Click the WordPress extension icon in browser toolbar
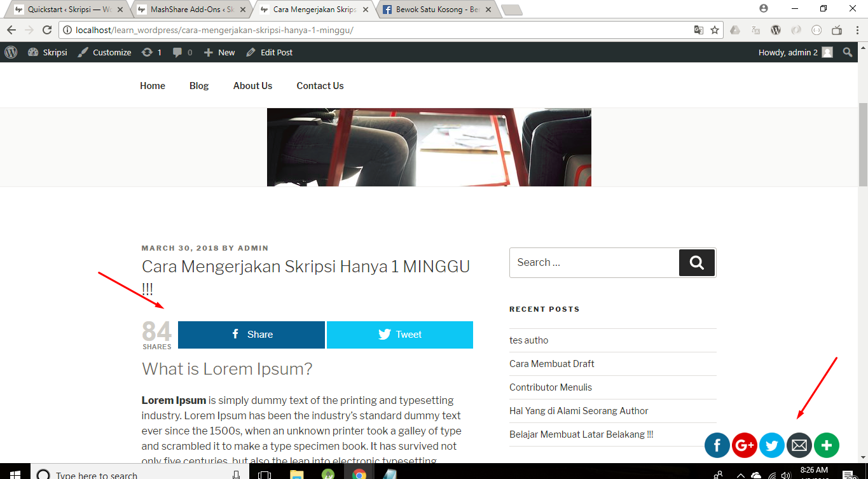This screenshot has height=479, width=868. [x=776, y=30]
